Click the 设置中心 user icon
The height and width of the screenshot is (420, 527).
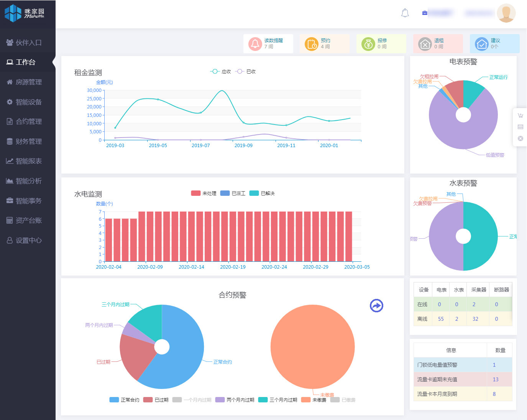coord(10,240)
